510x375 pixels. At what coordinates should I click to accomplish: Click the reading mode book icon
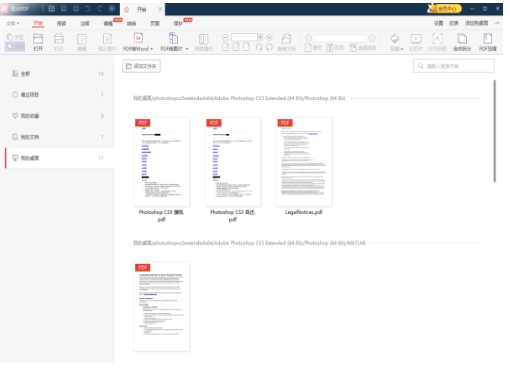point(204,39)
